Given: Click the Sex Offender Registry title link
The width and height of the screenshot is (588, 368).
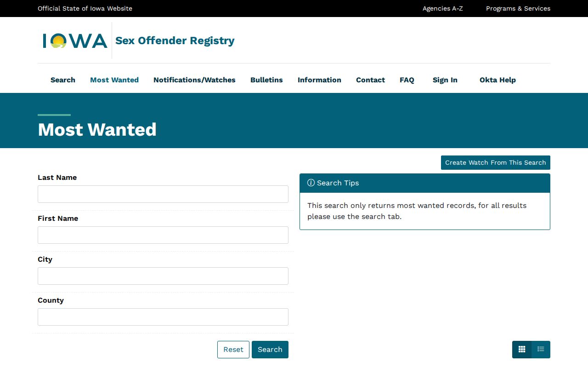Looking at the screenshot, I should click(175, 40).
